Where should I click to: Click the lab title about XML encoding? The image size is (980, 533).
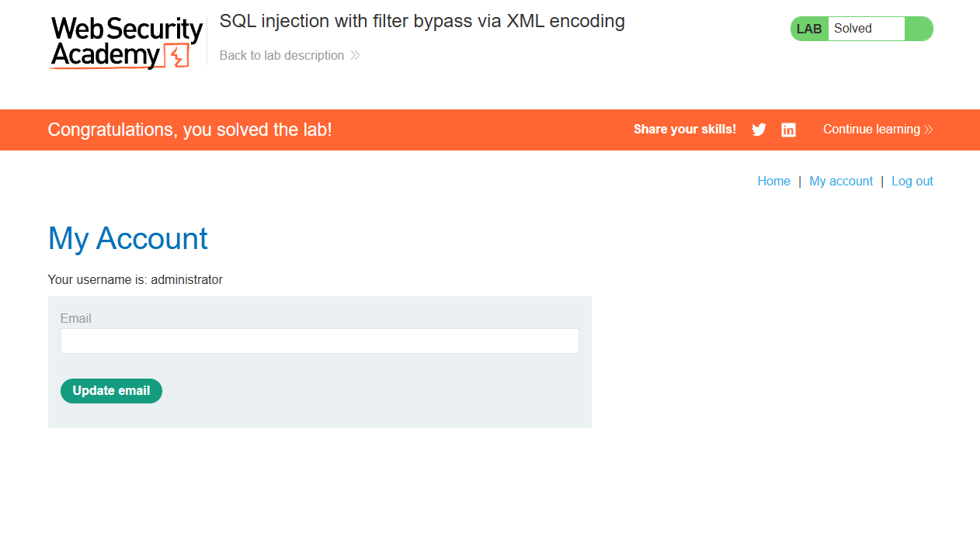[x=422, y=21]
